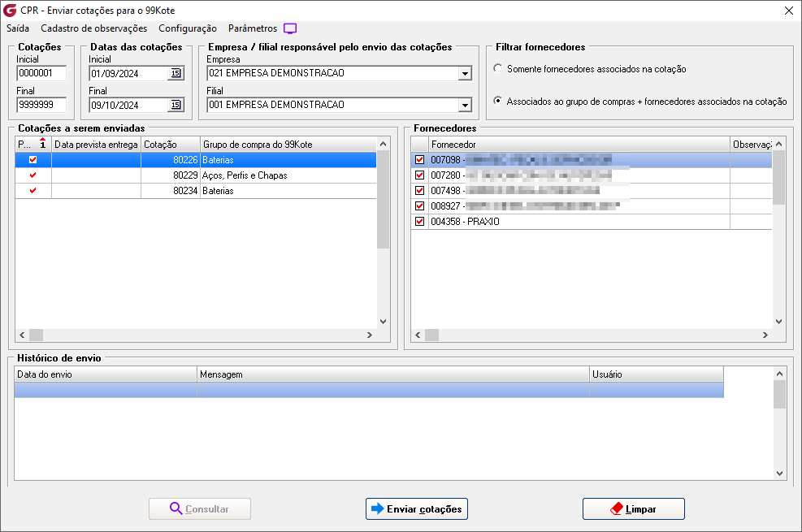Uncheck supplier 004358 PRAXIO

420,221
